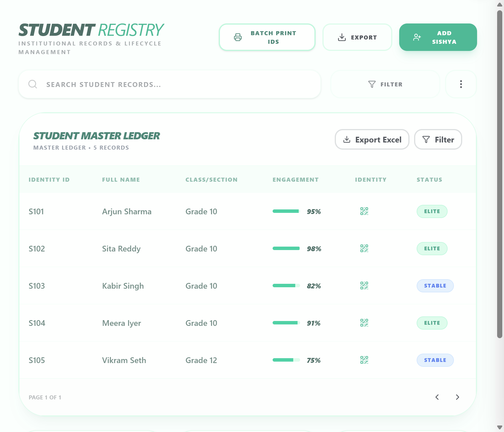504x432 pixels.
Task: Click Meera Iyer's 91% engagement bar
Action: click(286, 323)
